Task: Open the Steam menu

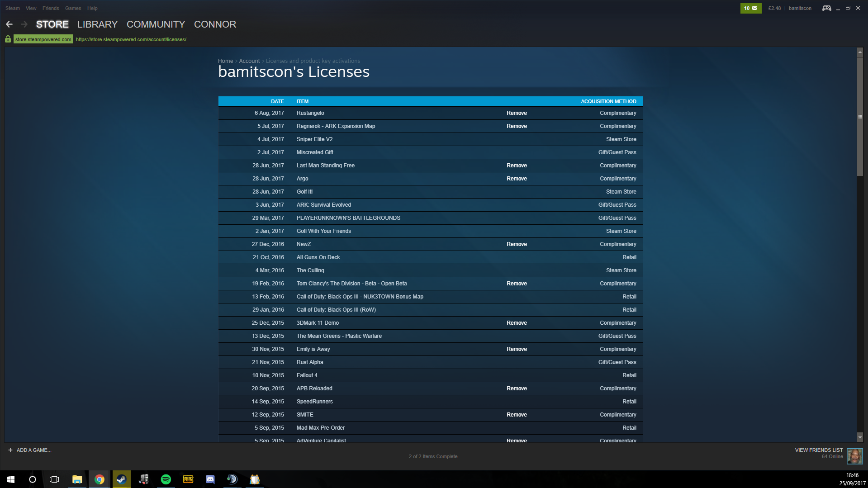Action: point(13,8)
